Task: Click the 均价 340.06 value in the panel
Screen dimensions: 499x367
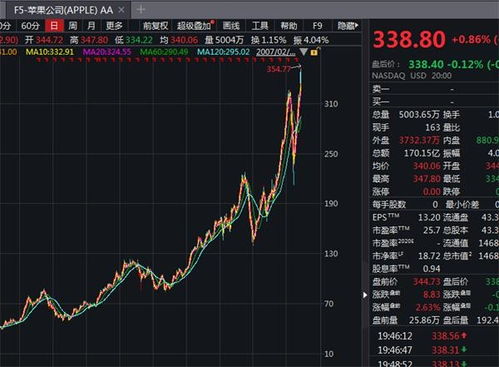Action: click(427, 166)
